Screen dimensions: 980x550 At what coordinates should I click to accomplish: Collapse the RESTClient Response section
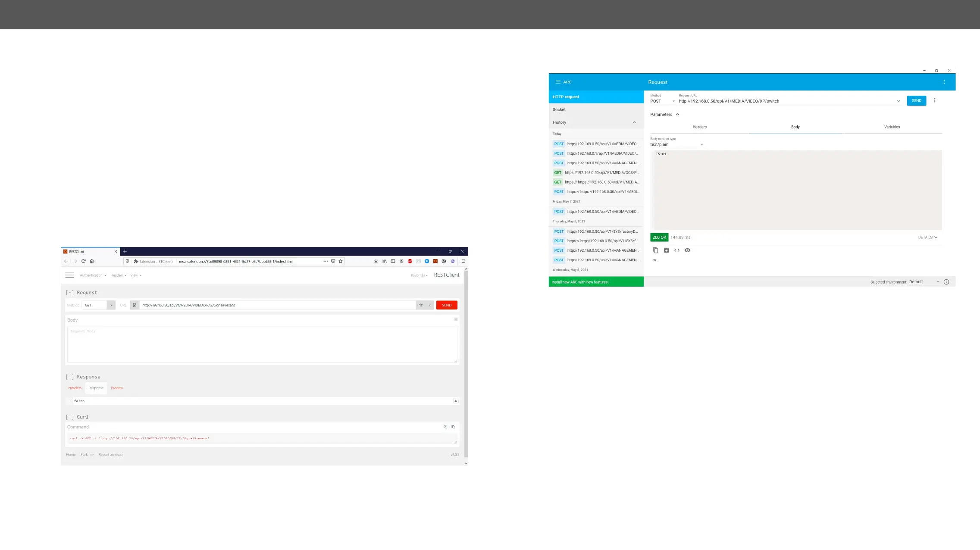(x=69, y=377)
